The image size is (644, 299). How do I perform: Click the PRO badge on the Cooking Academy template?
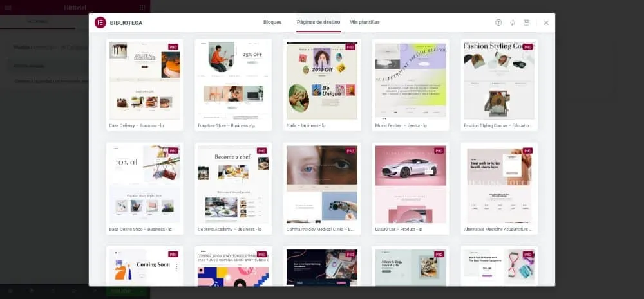(261, 150)
